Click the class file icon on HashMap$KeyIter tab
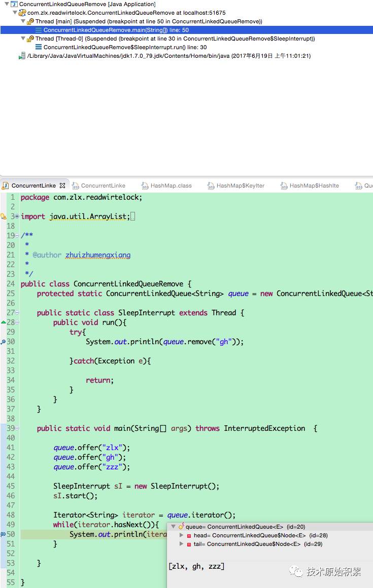 (x=211, y=186)
